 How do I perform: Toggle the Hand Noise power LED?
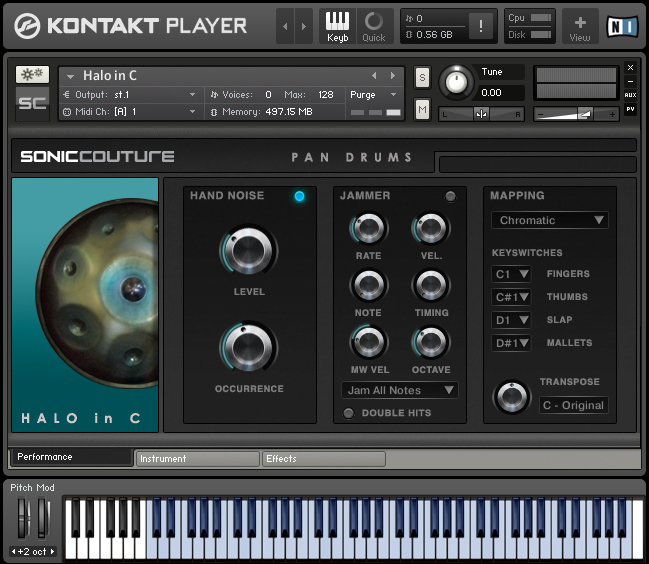299,196
